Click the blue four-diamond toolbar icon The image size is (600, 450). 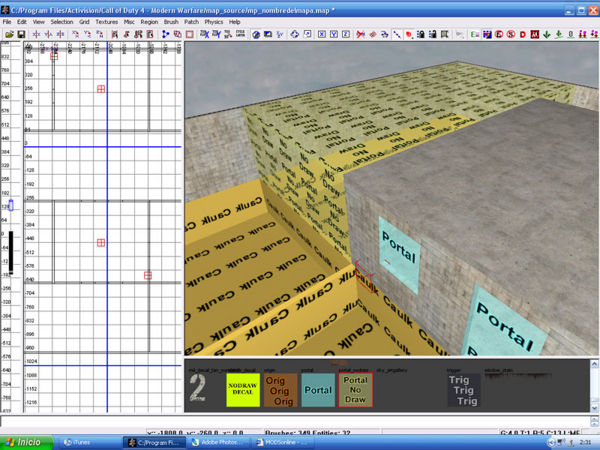pyautogui.click(x=294, y=34)
